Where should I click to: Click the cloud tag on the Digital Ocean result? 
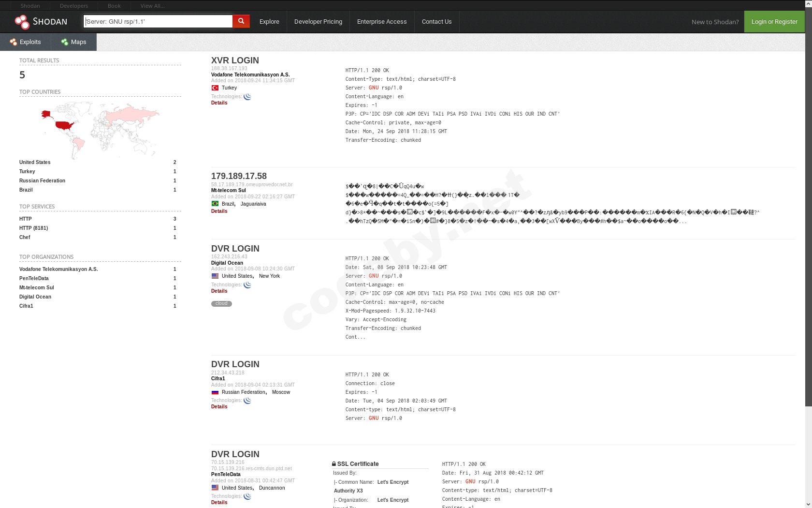coord(221,303)
